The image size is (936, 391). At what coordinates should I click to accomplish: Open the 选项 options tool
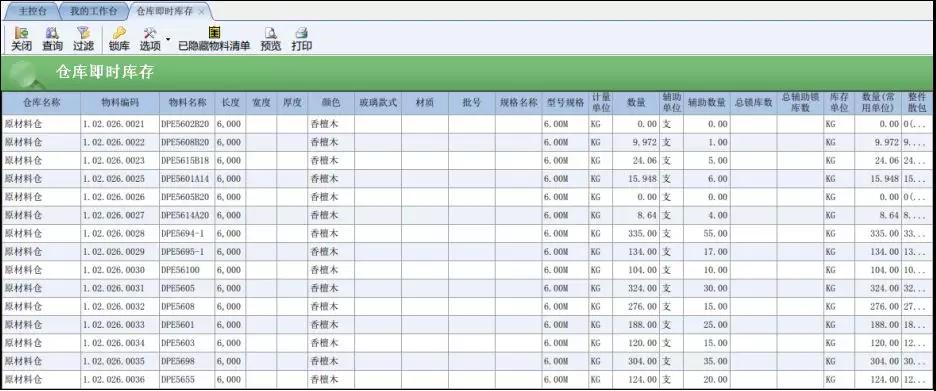pyautogui.click(x=150, y=39)
